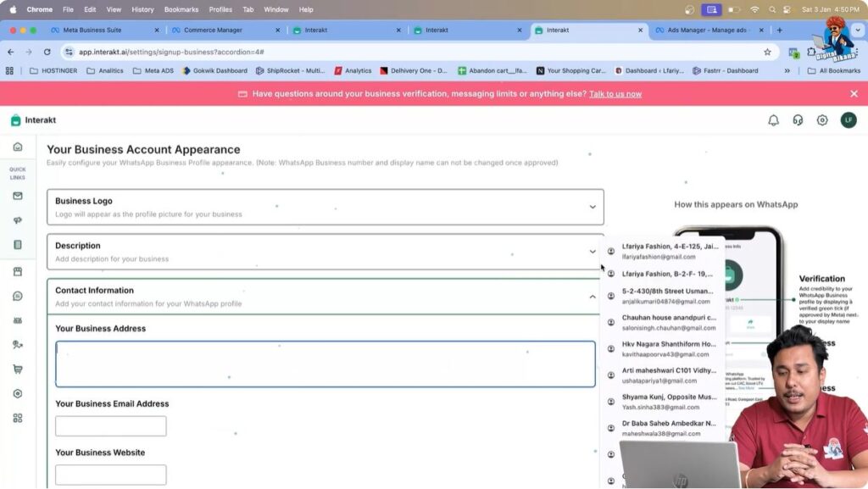868x489 pixels.
Task: Open the campaigns megaphone icon in sidebar
Action: pyautogui.click(x=18, y=220)
